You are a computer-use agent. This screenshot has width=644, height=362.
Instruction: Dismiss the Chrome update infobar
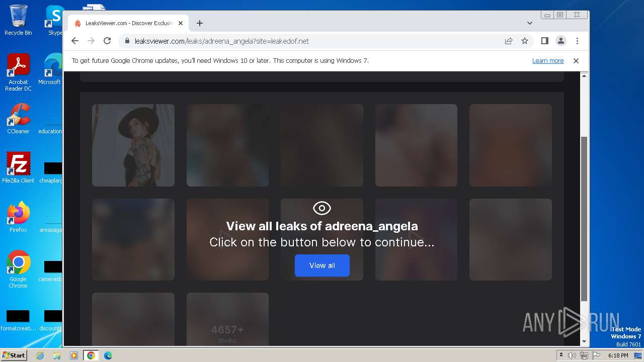pyautogui.click(x=576, y=61)
